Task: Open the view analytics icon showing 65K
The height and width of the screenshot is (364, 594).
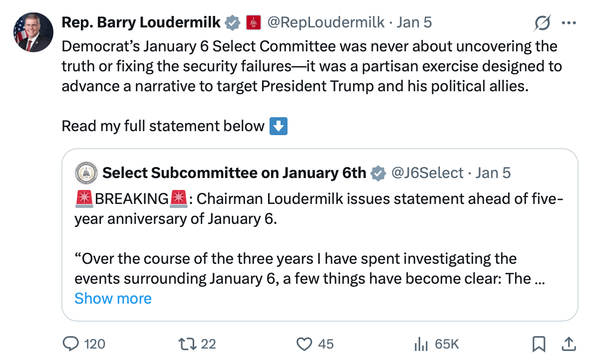Action: pos(422,344)
